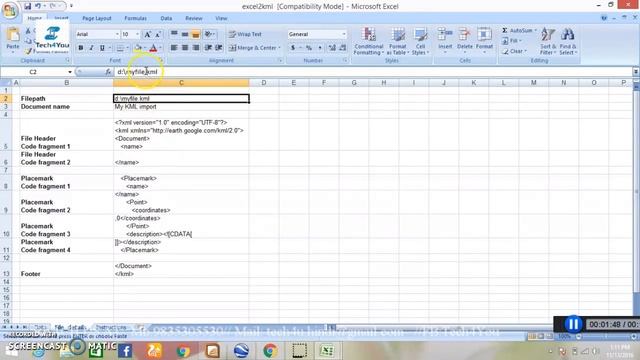Screen dimensions: 640x360
Task: Toggle bold formatting
Action: point(80,48)
